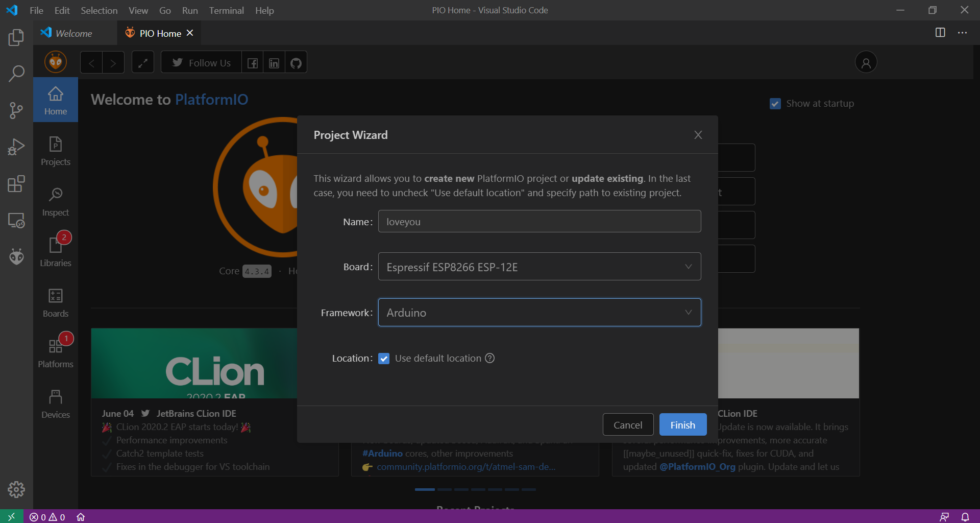This screenshot has width=980, height=523.
Task: Click the PlatformIO alien icon in activity bar
Action: [x=16, y=256]
